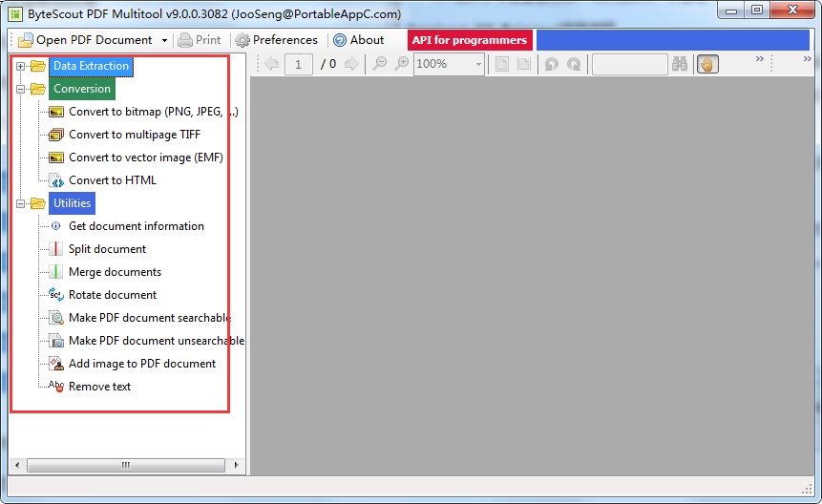This screenshot has width=822, height=504.
Task: Click the scrollbar right arrow
Action: point(237,465)
